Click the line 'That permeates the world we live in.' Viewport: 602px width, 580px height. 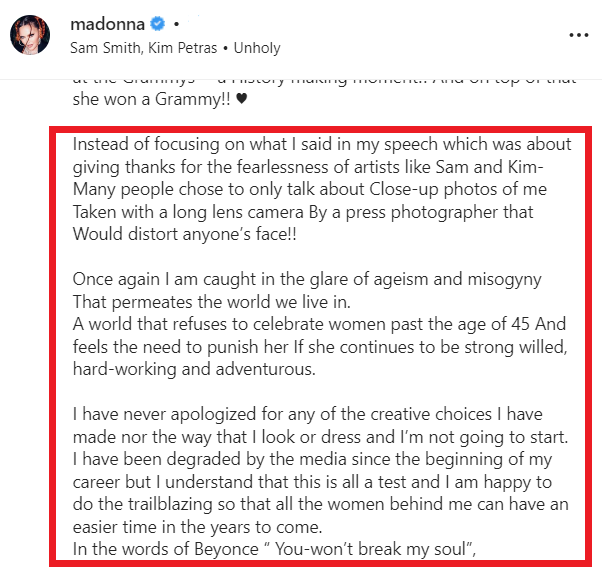212,302
